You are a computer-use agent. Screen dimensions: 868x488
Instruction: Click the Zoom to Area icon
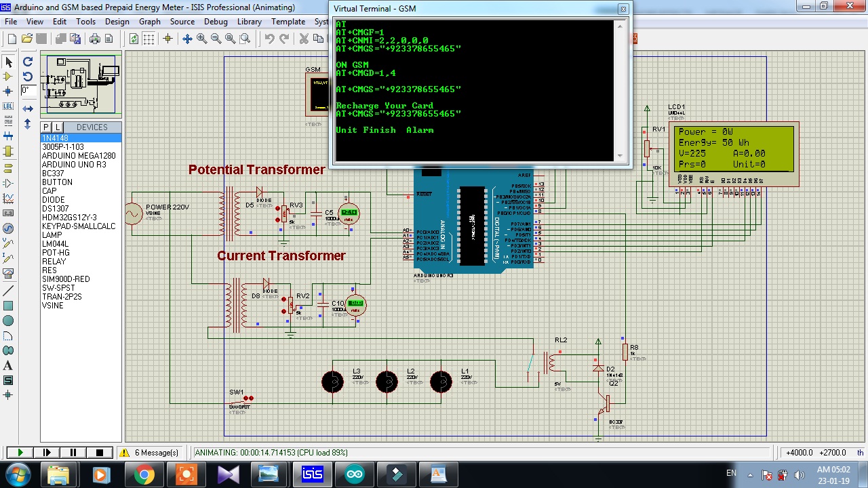tap(245, 39)
